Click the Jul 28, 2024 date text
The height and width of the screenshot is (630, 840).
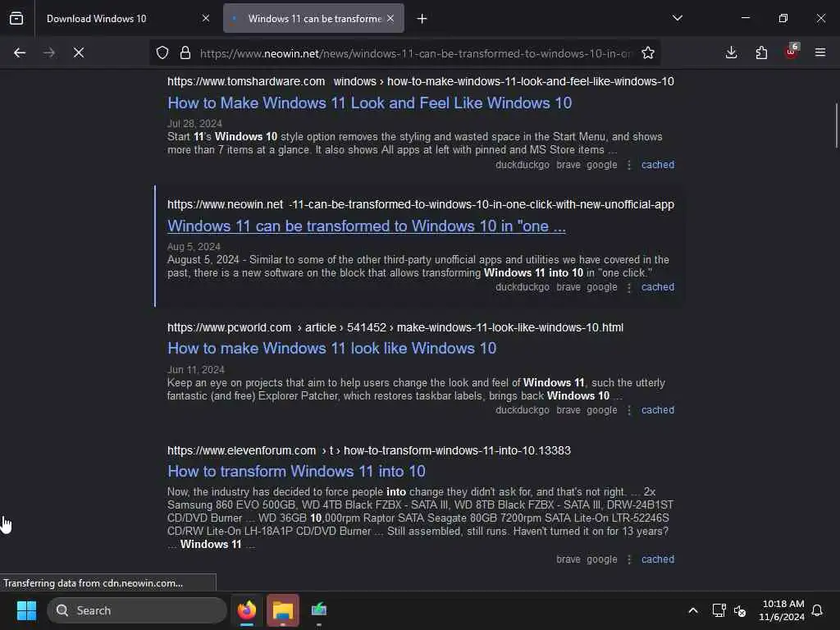[194, 124]
